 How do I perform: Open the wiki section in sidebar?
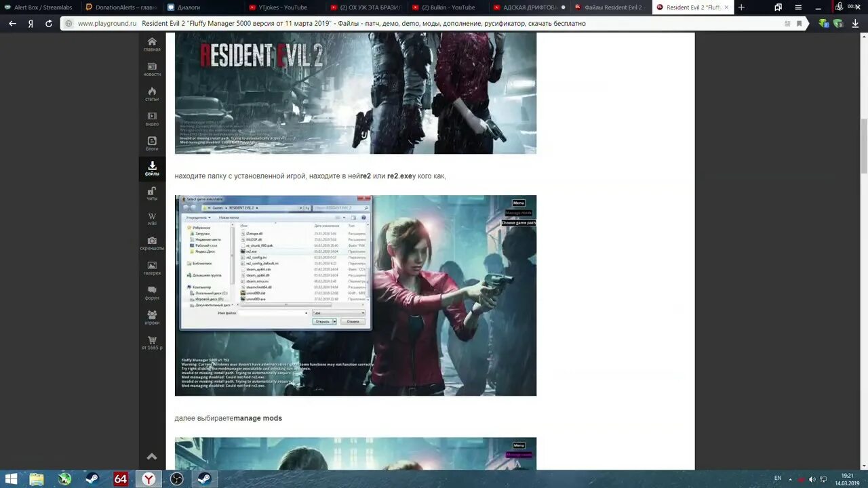pos(152,219)
